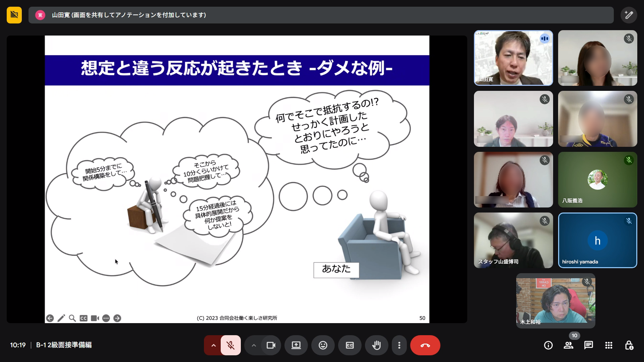Screen dimensions: 644x362
Task: Click the present screen share button
Action: [x=296, y=345]
